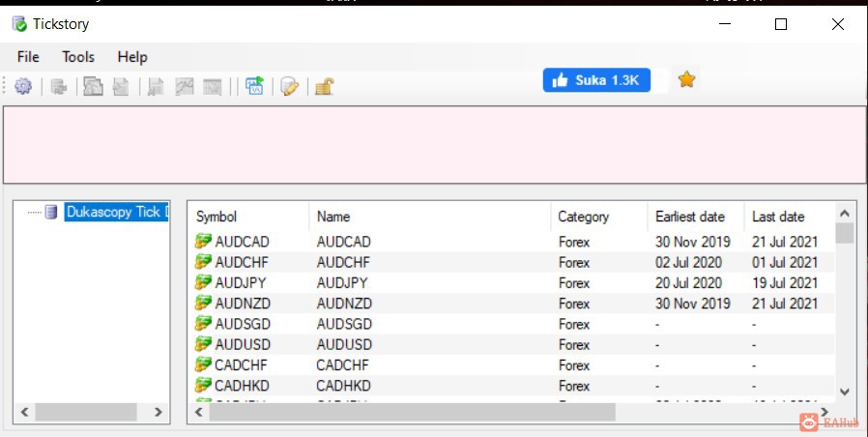This screenshot has width=868, height=437.
Task: Open the settings gear in toolbar
Action: coord(22,86)
